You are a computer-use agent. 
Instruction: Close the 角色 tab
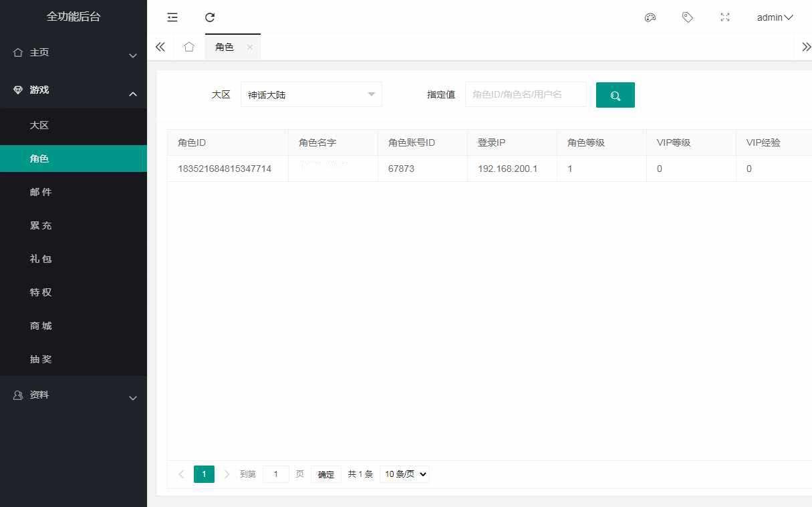[250, 47]
